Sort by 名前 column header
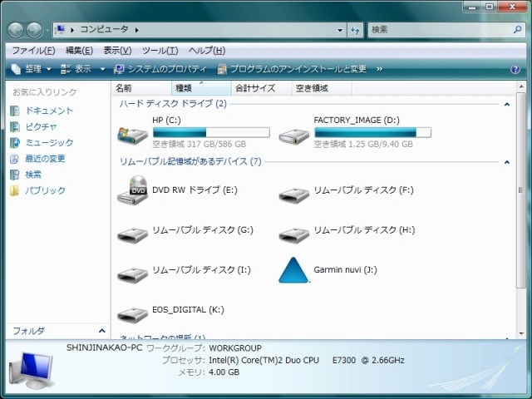This screenshot has height=399, width=532. [141, 88]
